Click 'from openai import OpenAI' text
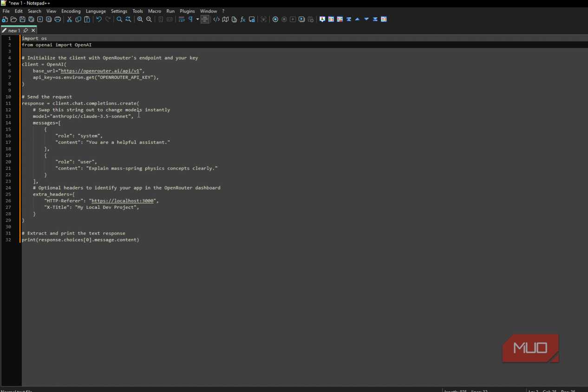Viewport: 588px width, 392px height. click(57, 45)
